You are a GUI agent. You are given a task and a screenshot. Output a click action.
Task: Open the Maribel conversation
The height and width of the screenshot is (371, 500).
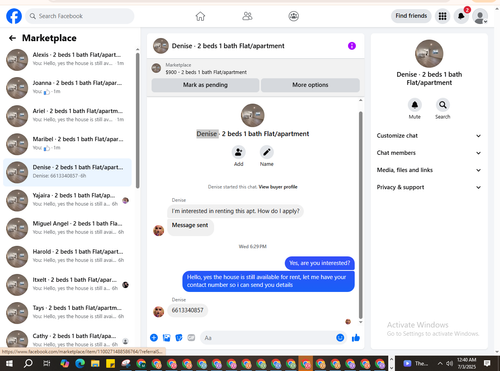click(x=68, y=144)
